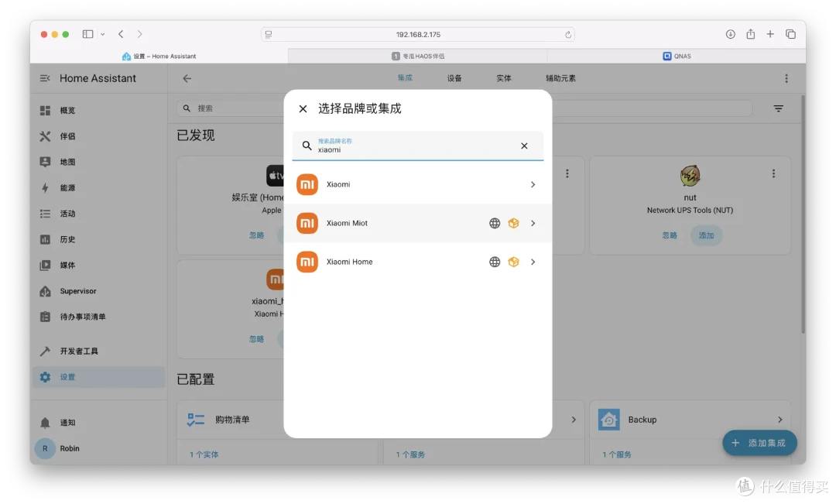The width and height of the screenshot is (836, 504).
Task: Expand Xiaomi Miot row chevron
Action: [x=533, y=223]
